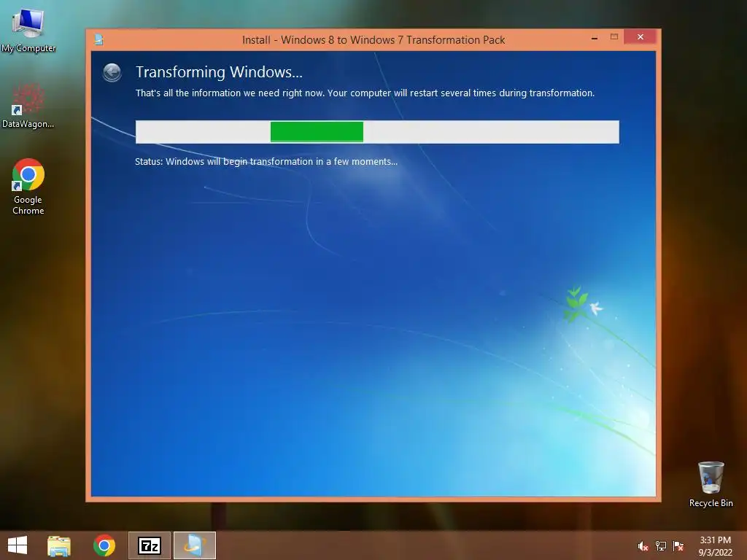The height and width of the screenshot is (560, 747).
Task: Click the 'Transforming Windows...' heading
Action: pos(219,72)
